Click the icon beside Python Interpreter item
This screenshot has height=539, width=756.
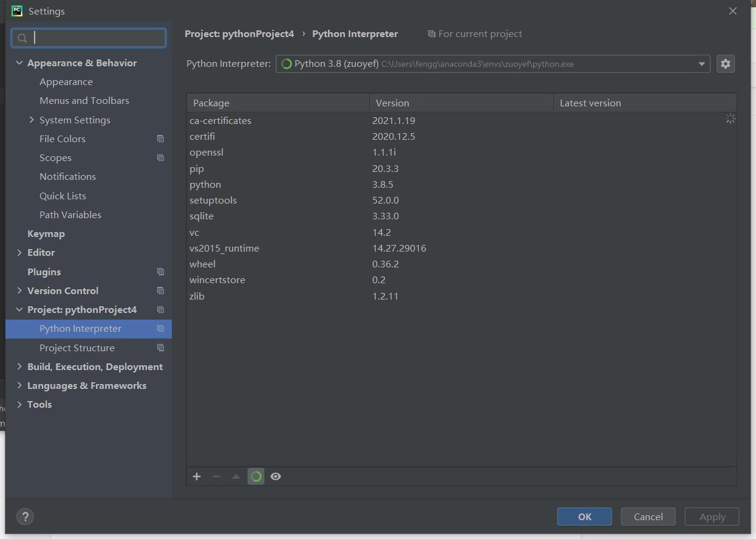coord(160,328)
